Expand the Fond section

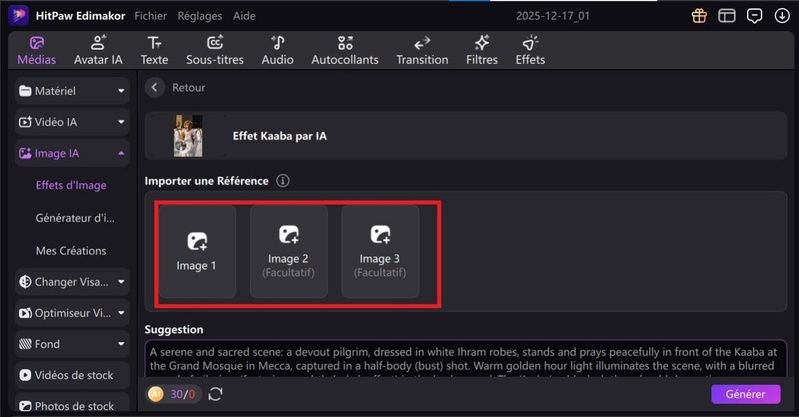(72, 344)
